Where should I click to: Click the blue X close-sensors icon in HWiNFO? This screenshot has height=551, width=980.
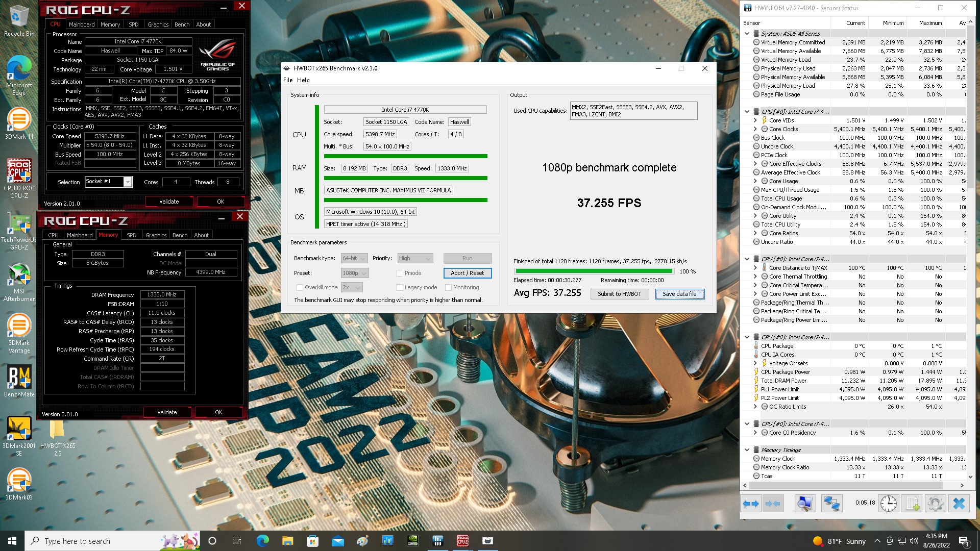point(959,504)
